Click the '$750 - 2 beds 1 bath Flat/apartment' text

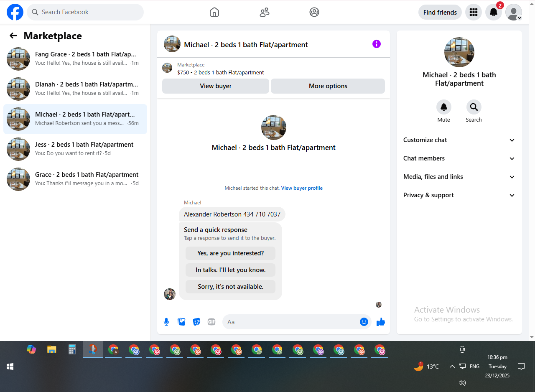[x=221, y=72]
